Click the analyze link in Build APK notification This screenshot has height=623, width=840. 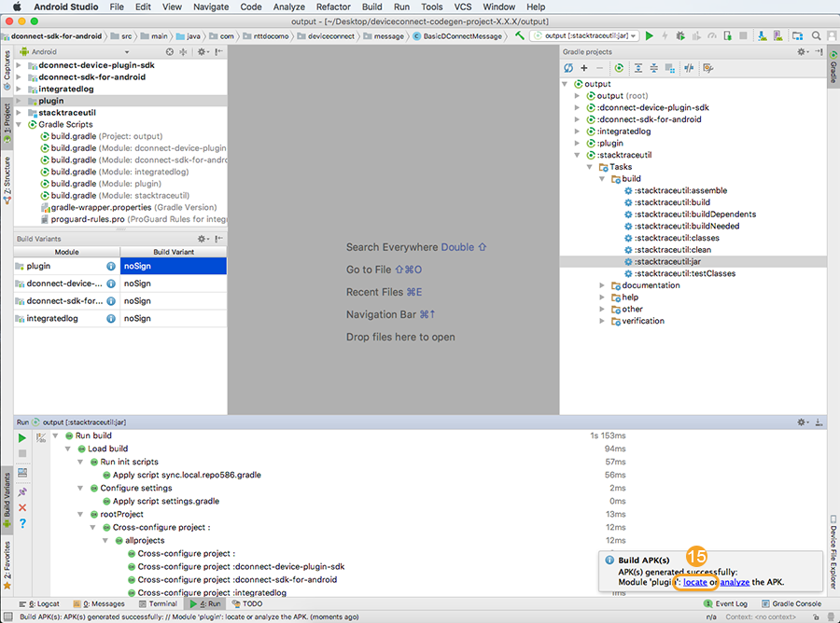coord(735,582)
